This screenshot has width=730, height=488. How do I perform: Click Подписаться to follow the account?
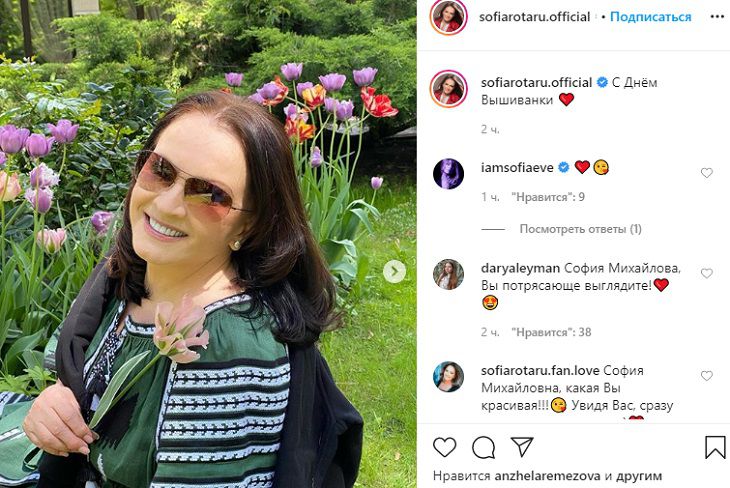click(650, 17)
